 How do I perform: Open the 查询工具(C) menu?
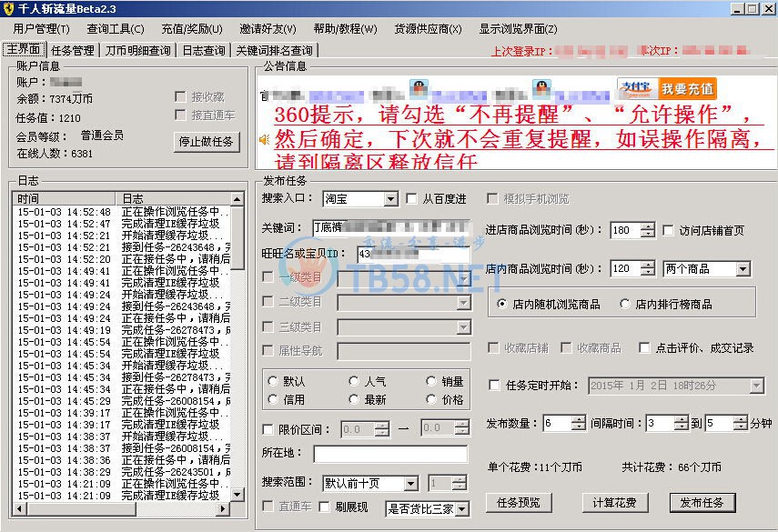116,29
